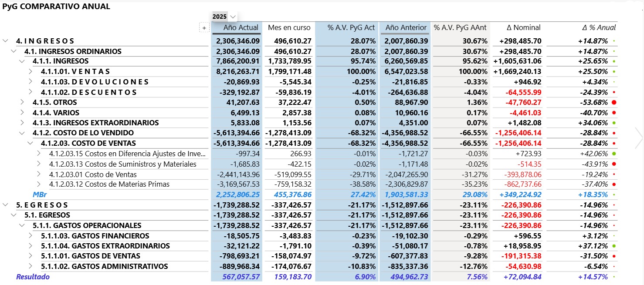Expand 4.1.2.03.12 Costos de Materias Primas
The width and height of the screenshot is (644, 285).
(x=39, y=184)
